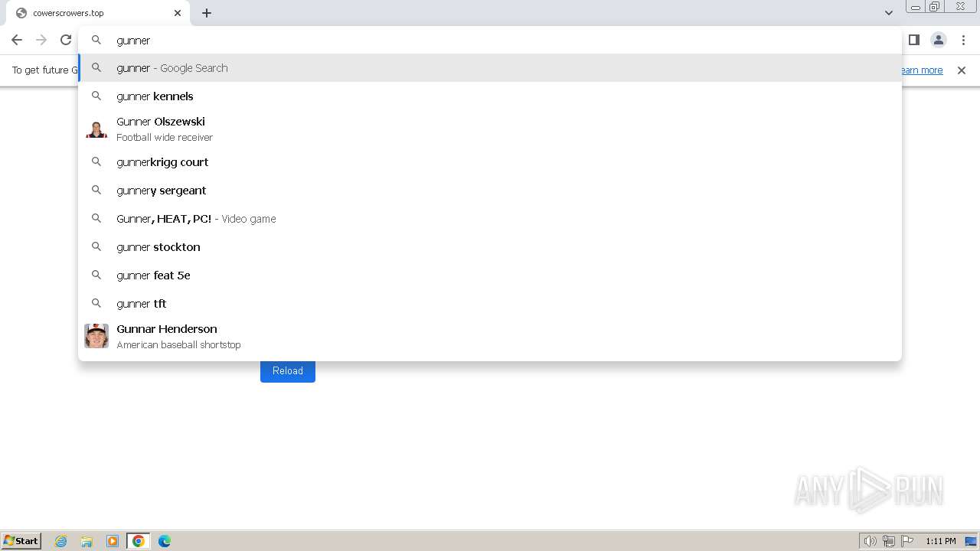980x551 pixels.
Task: Click the Show Desktop tray icon
Action: [x=971, y=541]
